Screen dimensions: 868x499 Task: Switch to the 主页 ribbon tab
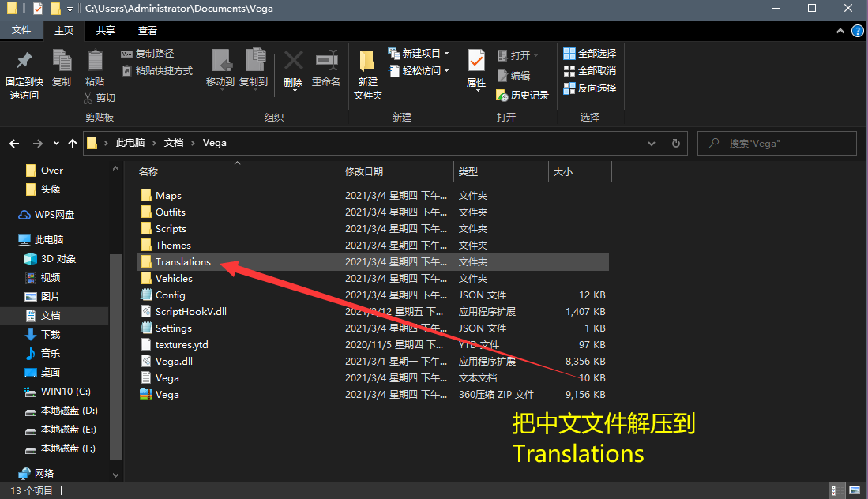(64, 31)
